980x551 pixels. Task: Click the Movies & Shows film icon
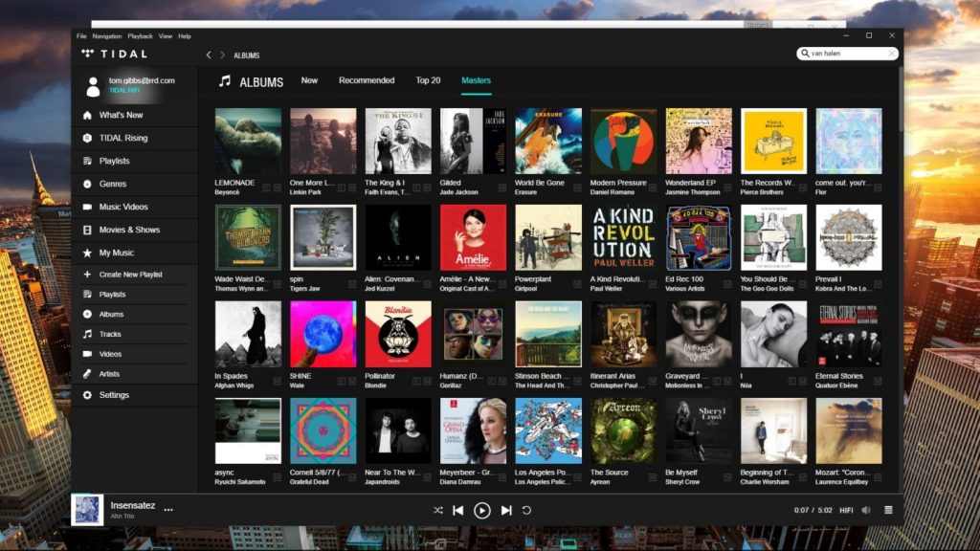tap(87, 230)
